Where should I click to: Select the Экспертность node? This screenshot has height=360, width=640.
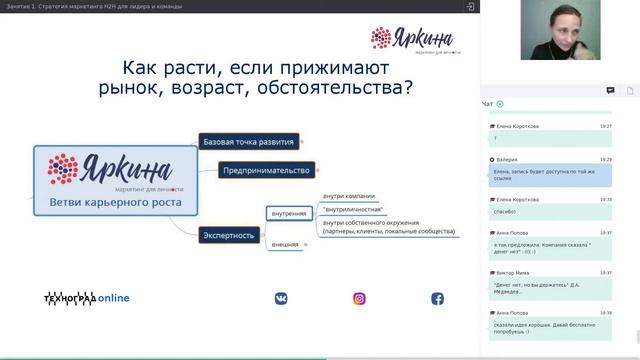pos(229,235)
